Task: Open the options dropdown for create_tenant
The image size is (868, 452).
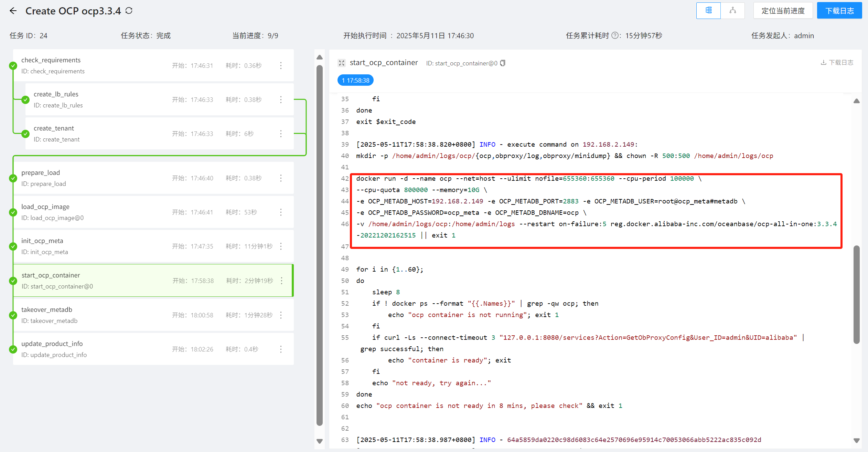Action: 281,134
